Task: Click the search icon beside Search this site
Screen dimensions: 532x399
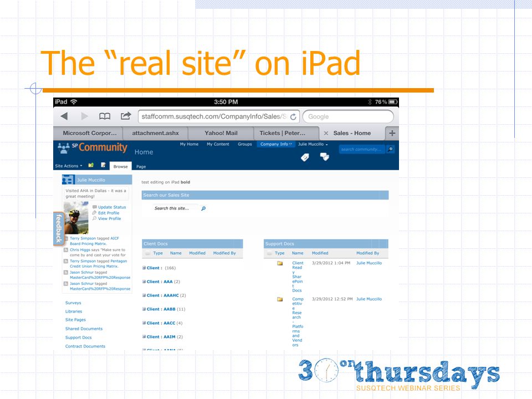Action: click(203, 208)
